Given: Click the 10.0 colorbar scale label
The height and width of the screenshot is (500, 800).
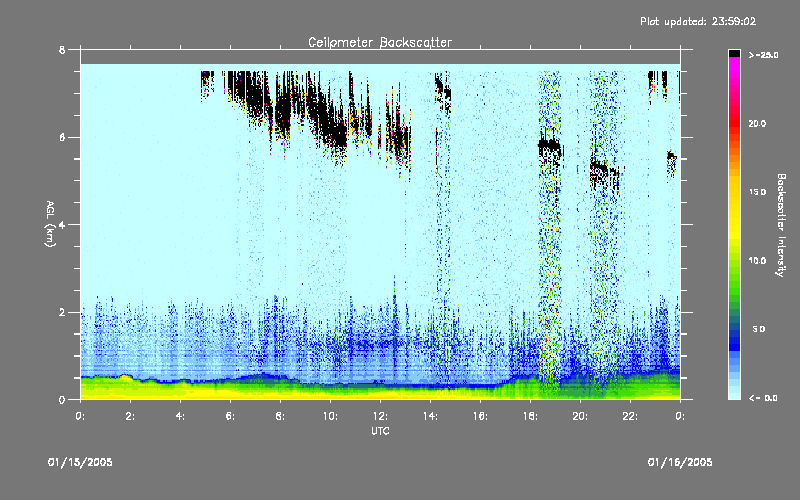Looking at the screenshot, I should tap(757, 261).
